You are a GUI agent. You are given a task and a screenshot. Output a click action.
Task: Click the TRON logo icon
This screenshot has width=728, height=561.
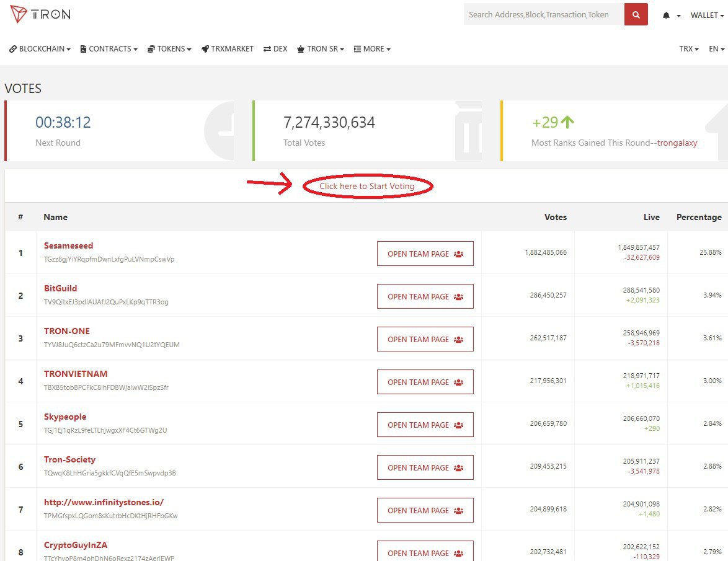19,14
